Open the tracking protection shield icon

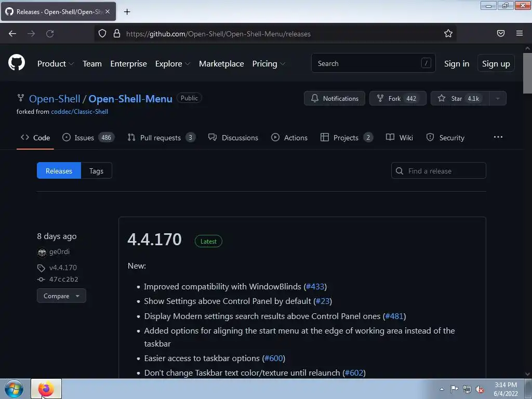102,34
